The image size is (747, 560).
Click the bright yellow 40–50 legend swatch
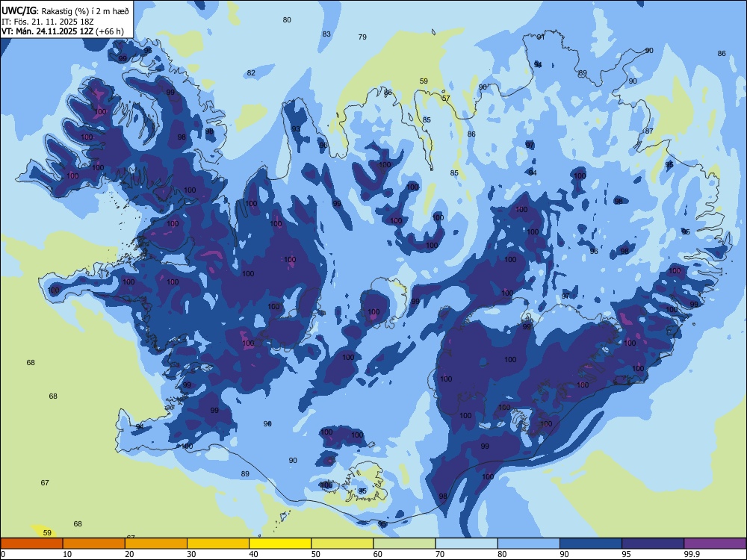pos(280,544)
